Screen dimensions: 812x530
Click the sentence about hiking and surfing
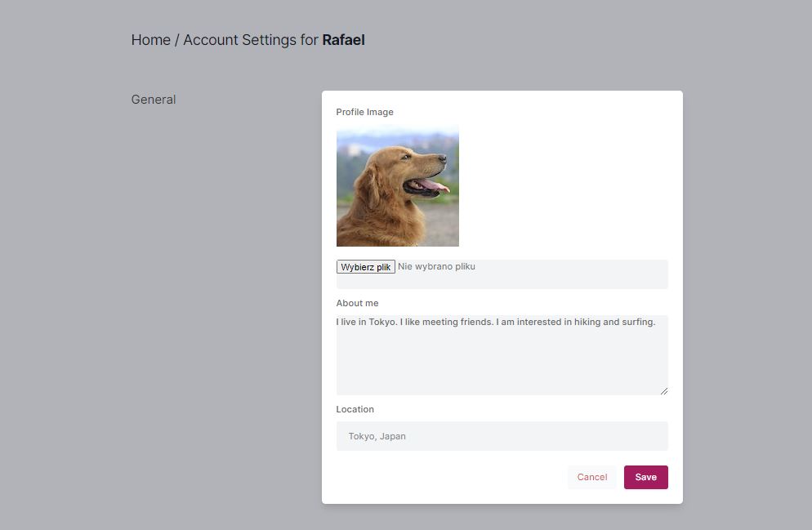(496, 322)
